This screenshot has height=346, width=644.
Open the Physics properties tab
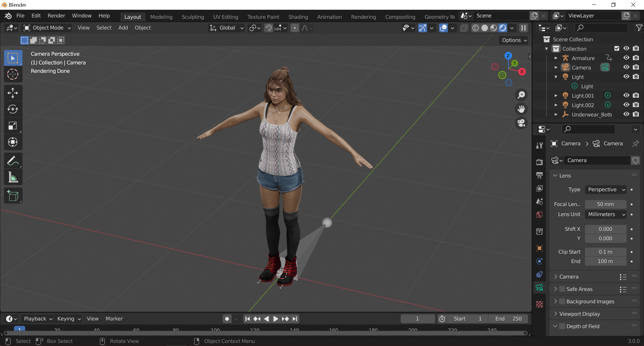tap(539, 261)
